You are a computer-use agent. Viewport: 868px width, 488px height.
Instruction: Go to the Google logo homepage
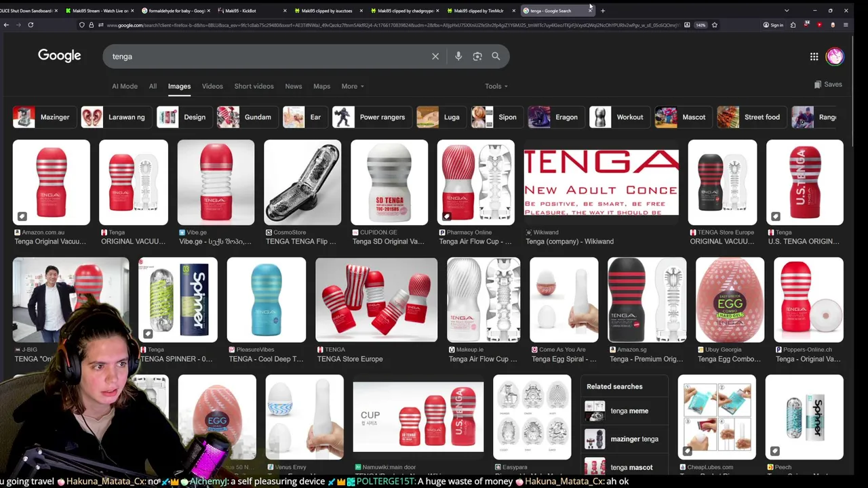(60, 56)
